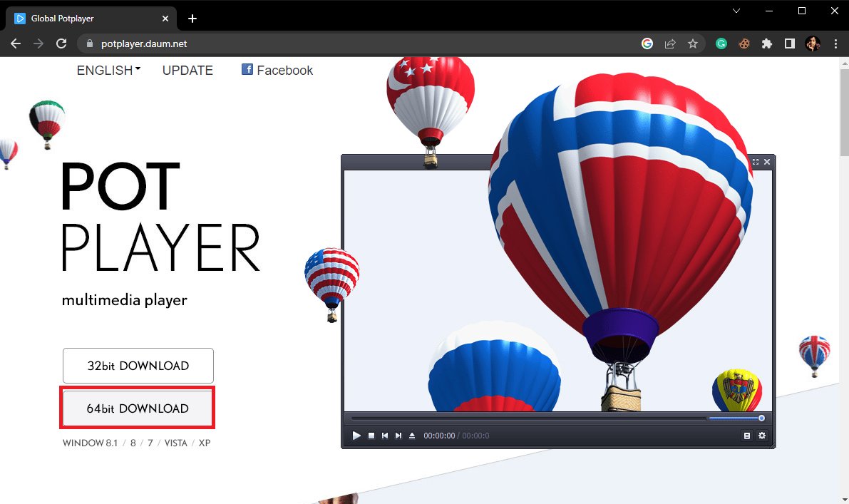Click the padlock site info icon
The image size is (849, 504).
coord(90,44)
